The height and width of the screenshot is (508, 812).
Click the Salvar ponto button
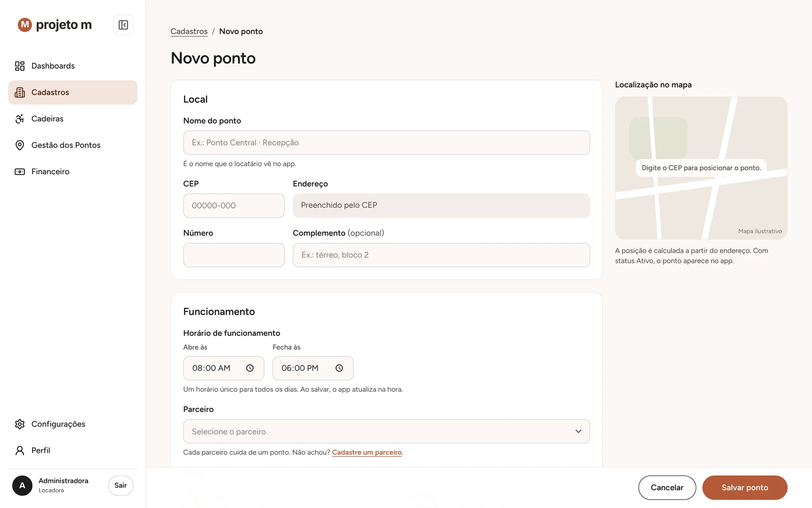(745, 488)
